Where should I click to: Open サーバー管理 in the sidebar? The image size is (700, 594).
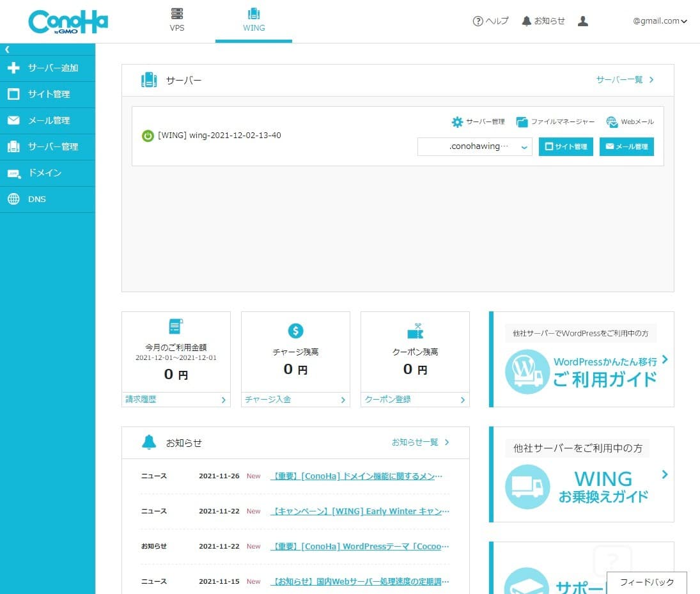(x=47, y=146)
